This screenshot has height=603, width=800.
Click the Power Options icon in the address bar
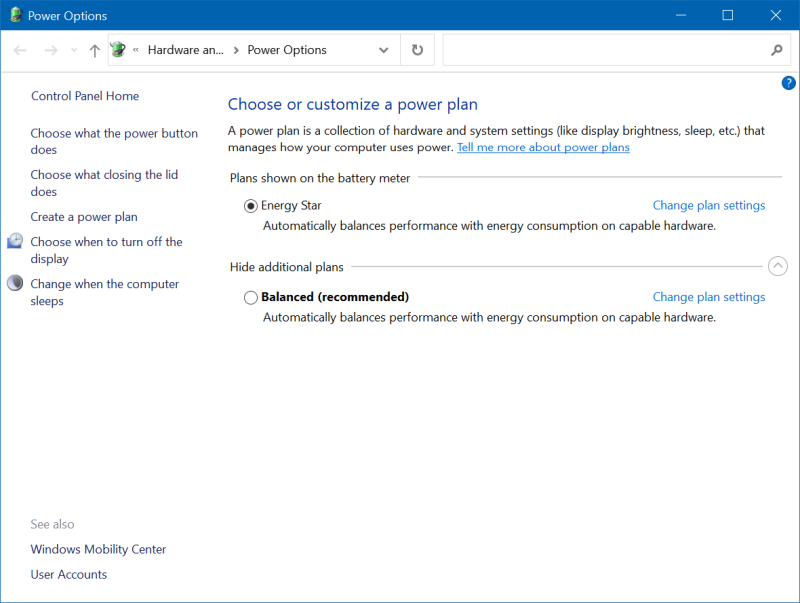coord(118,49)
